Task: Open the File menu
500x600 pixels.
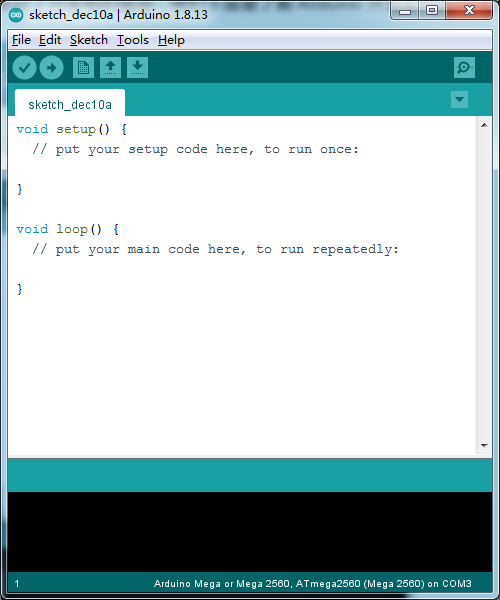Action: coord(21,40)
